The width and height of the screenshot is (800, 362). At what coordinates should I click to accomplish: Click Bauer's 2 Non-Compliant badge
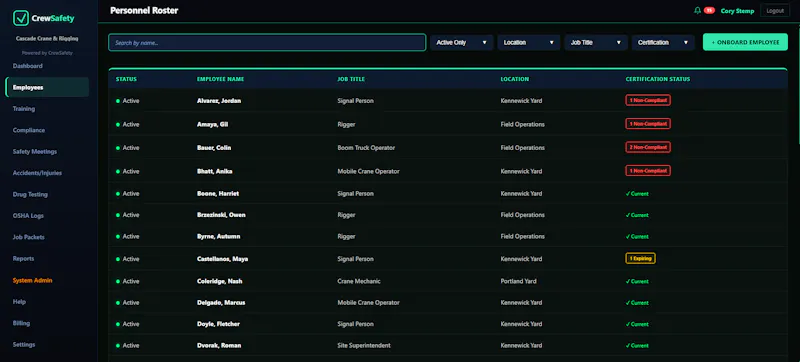click(648, 147)
